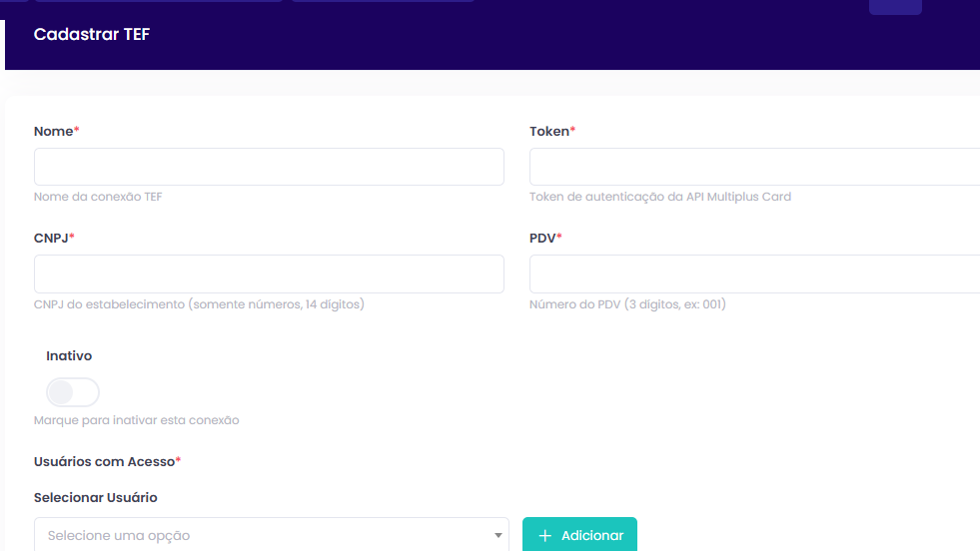Select the CNPJ text box
The image size is (980, 551).
pyautogui.click(x=269, y=274)
